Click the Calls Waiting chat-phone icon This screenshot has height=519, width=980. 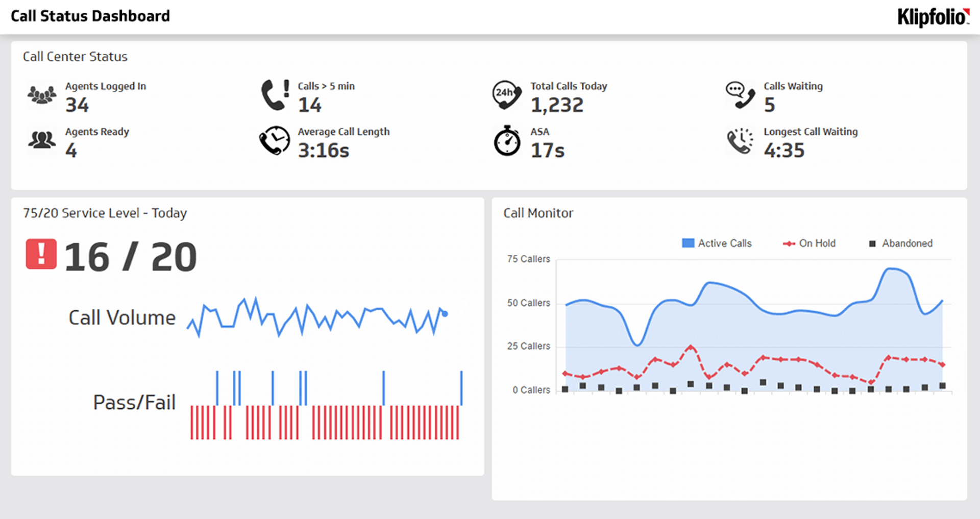click(739, 95)
